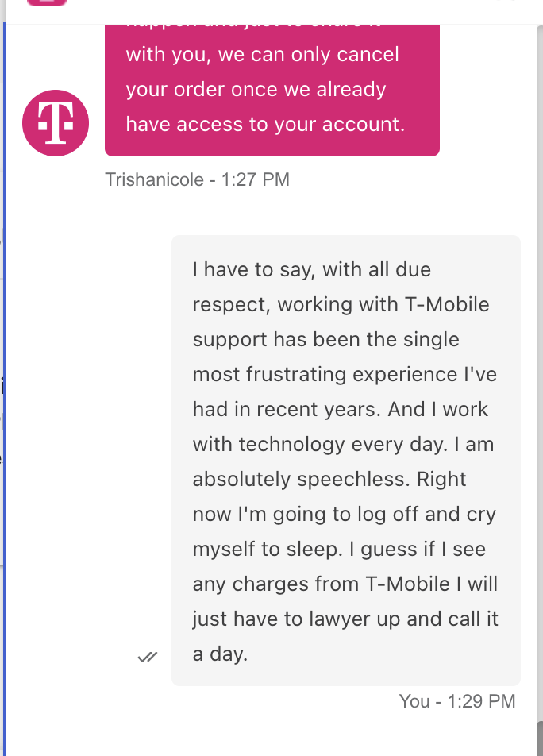Click the double checkmark delivery indicator
The image size is (543, 756).
tap(148, 655)
